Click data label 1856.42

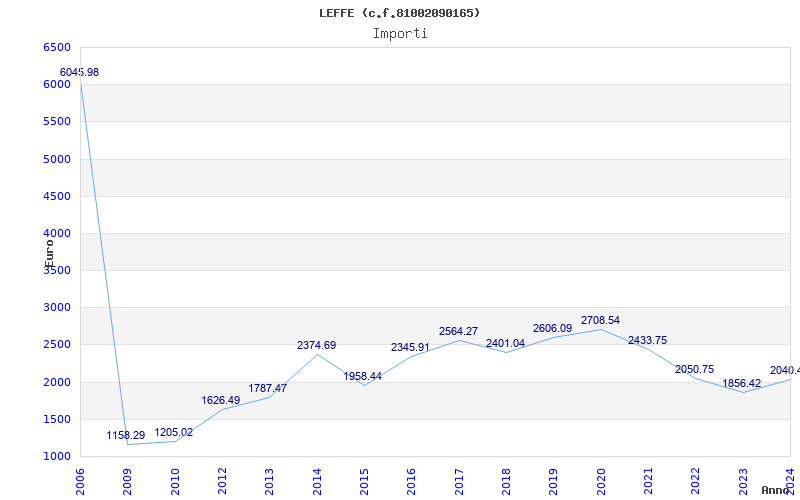click(741, 383)
